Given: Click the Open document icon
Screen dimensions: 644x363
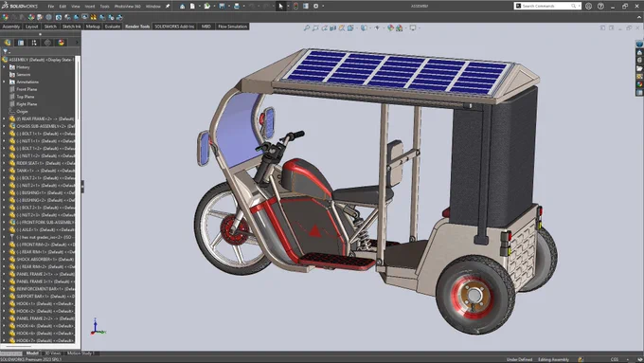Looking at the screenshot, I should tap(207, 7).
